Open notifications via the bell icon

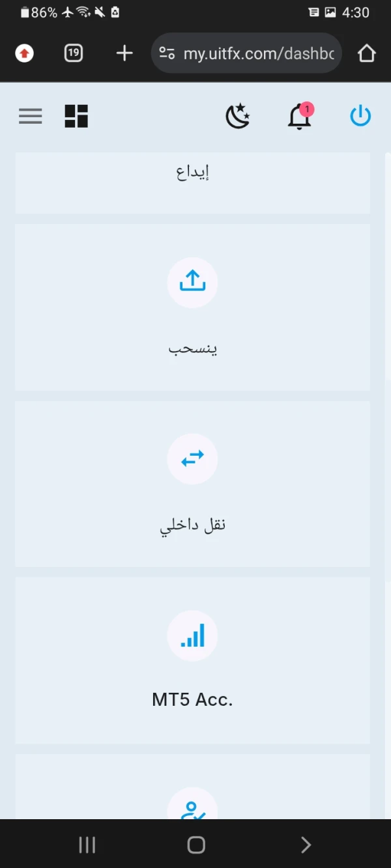point(298,117)
